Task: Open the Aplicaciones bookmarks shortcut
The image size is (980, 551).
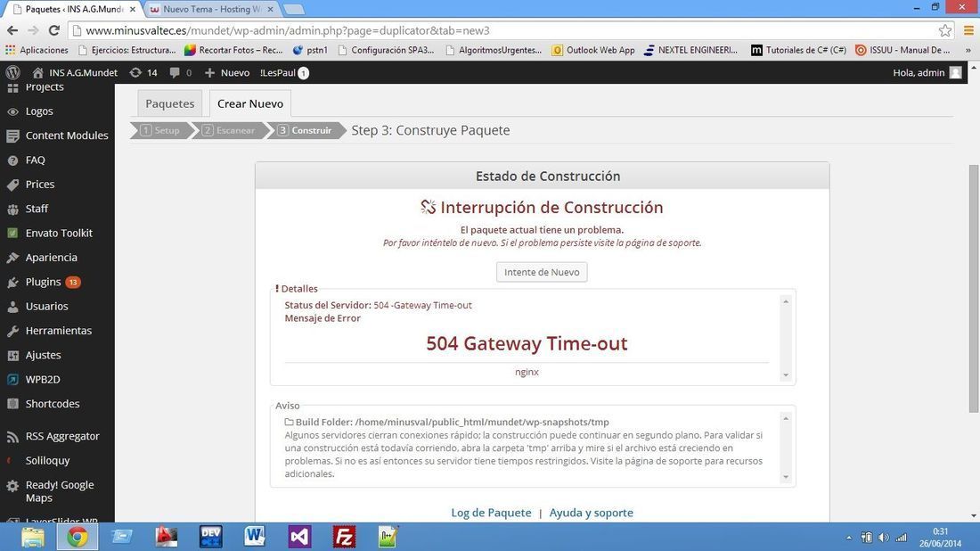Action: [x=37, y=50]
